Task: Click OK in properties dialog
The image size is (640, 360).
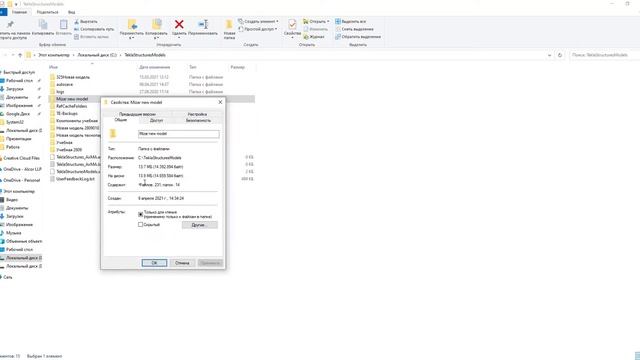Action: click(x=154, y=263)
